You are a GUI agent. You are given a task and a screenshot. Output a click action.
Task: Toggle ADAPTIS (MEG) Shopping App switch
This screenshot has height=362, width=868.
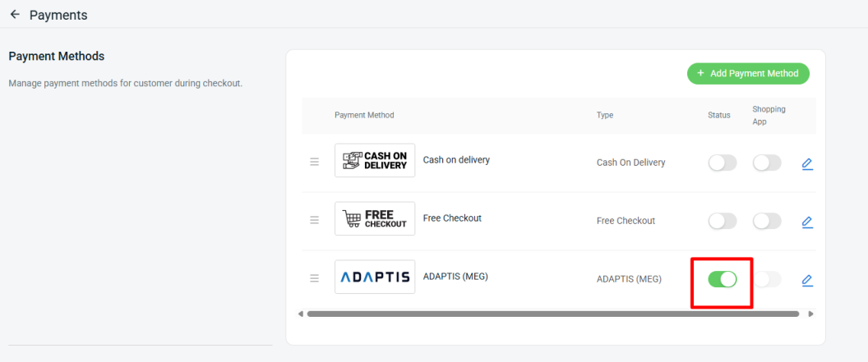(x=768, y=279)
